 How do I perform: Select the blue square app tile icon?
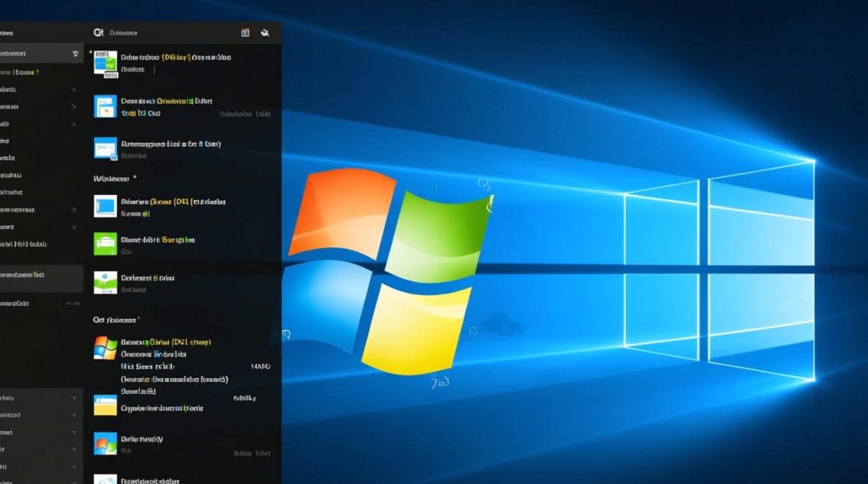coord(104,207)
